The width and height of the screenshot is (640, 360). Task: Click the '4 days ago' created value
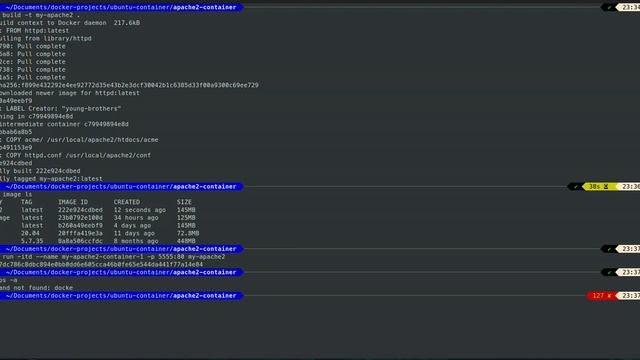tap(132, 225)
